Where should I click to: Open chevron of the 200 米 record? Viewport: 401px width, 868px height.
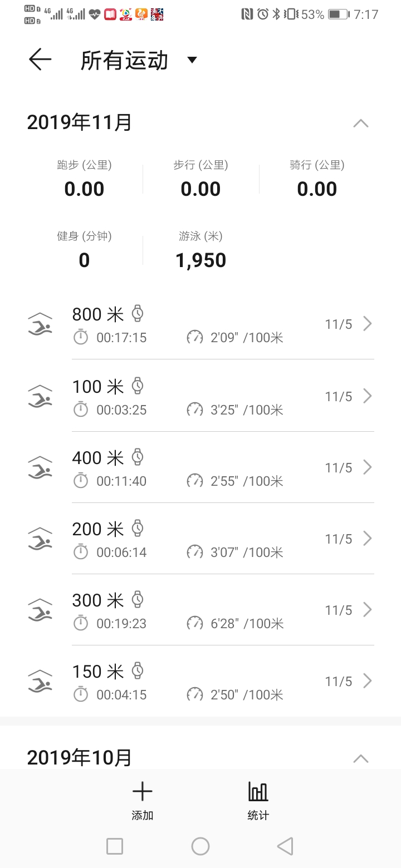[x=367, y=539]
